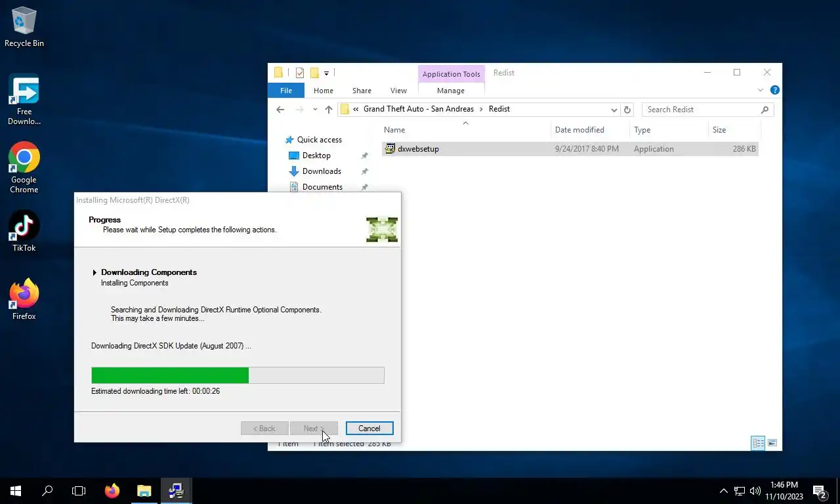Screen dimensions: 840x504
Task: Switch to details view layout
Action: [x=758, y=443]
